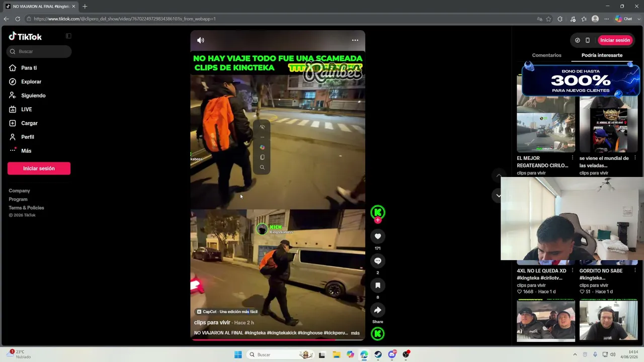The image size is (644, 362).
Task: Click the sidebar Iniciar sesión button
Action: click(39, 168)
